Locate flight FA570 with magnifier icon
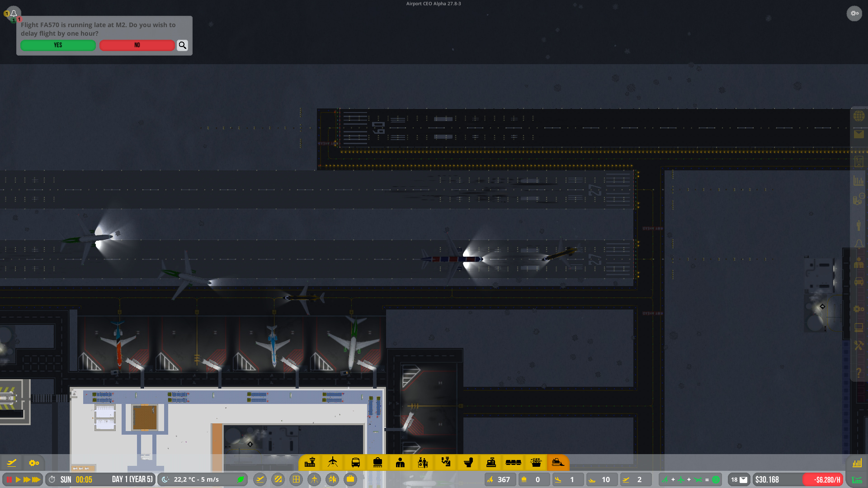Viewport: 868px width, 488px height. pos(182,45)
